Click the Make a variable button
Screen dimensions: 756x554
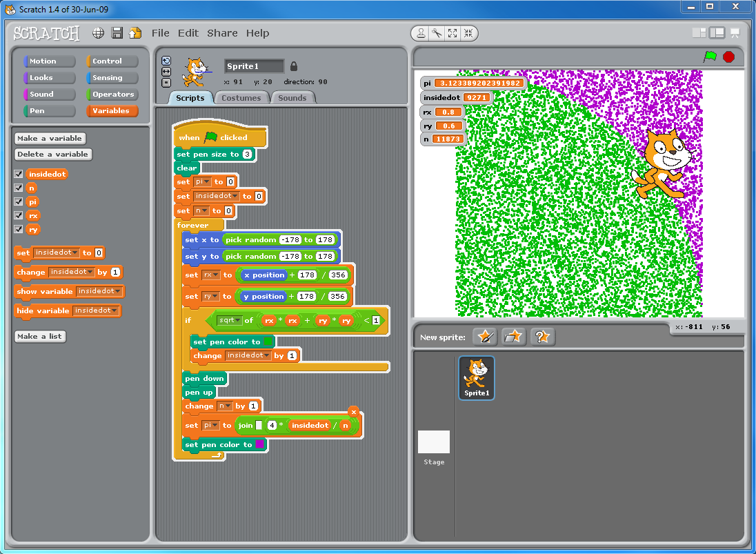[49, 138]
